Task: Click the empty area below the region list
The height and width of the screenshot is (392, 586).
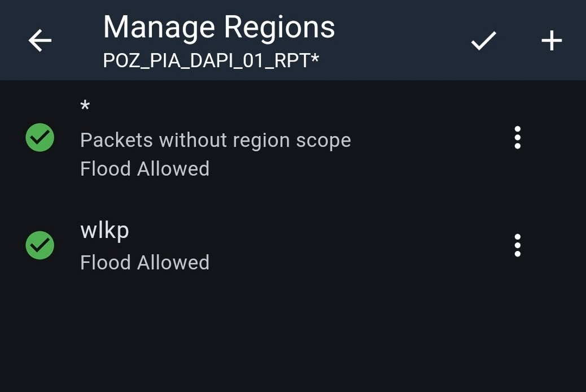Action: pyautogui.click(x=293, y=338)
